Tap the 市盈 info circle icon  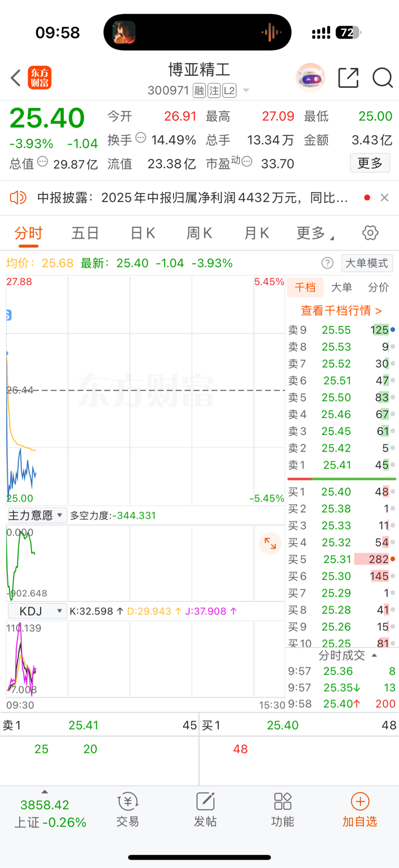(x=247, y=162)
